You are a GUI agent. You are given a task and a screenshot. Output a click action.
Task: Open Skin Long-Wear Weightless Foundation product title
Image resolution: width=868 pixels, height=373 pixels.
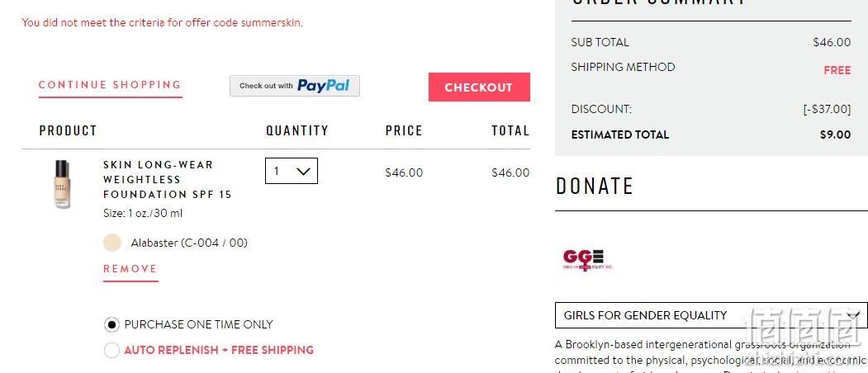coord(167,179)
